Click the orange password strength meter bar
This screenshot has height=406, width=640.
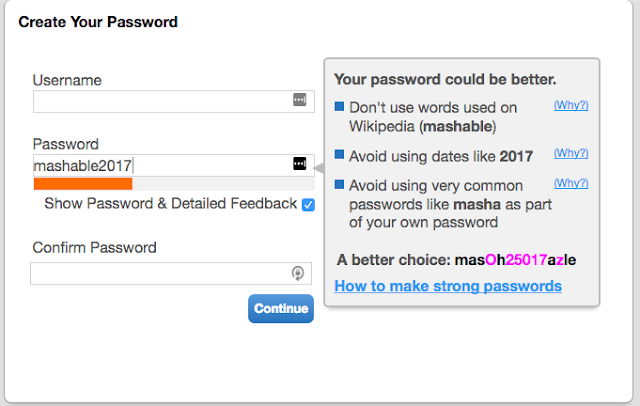click(83, 184)
